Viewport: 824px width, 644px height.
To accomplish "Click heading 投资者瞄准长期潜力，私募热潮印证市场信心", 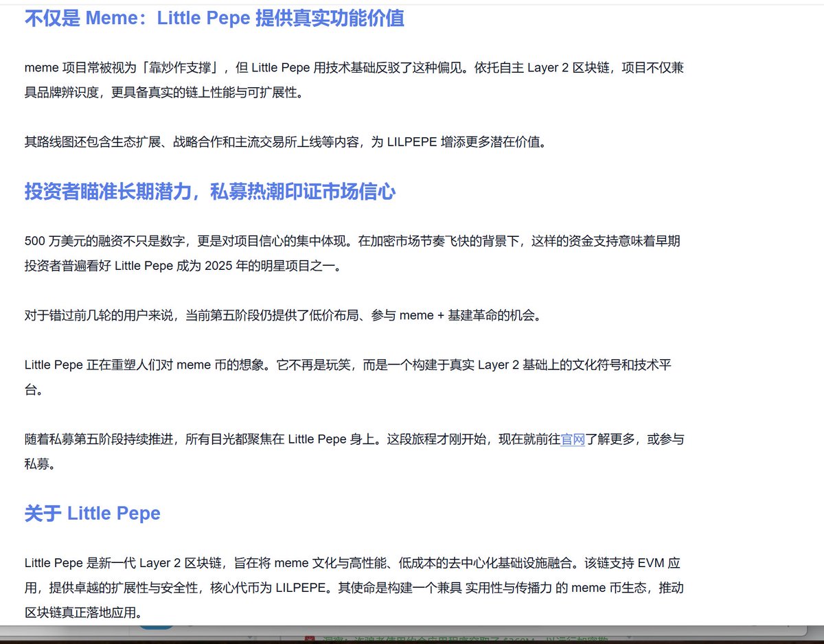I will click(210, 192).
